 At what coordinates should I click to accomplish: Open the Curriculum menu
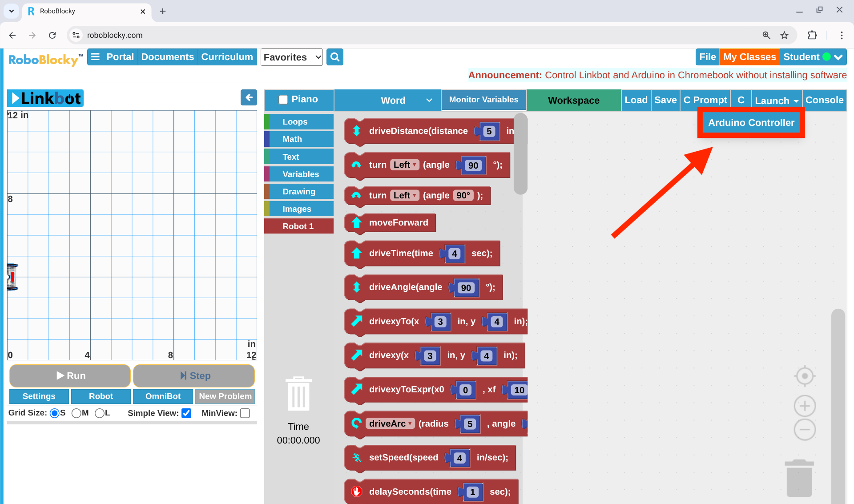coord(227,57)
